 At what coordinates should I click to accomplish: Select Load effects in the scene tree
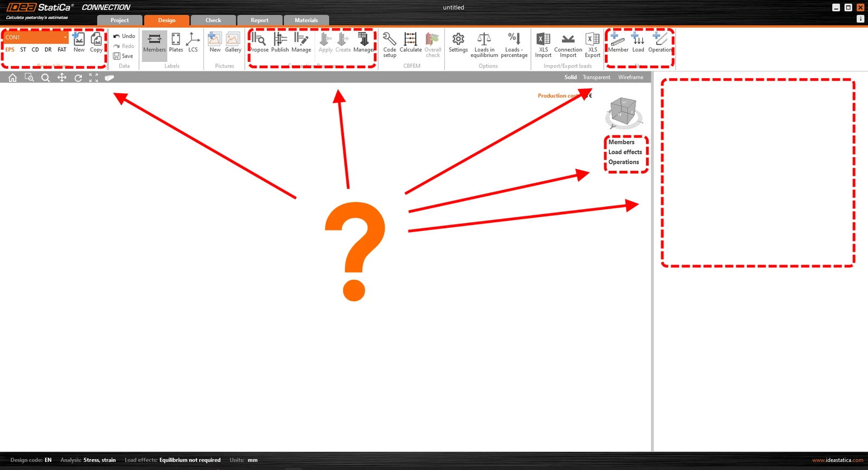626,152
